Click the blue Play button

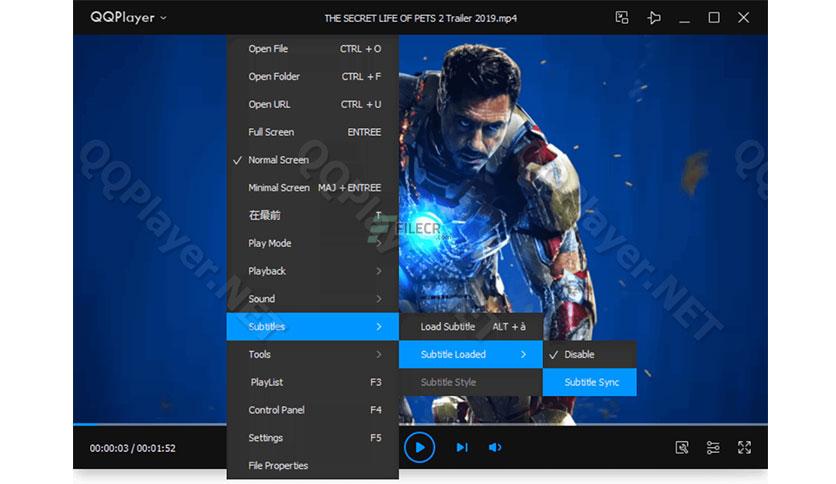click(419, 447)
